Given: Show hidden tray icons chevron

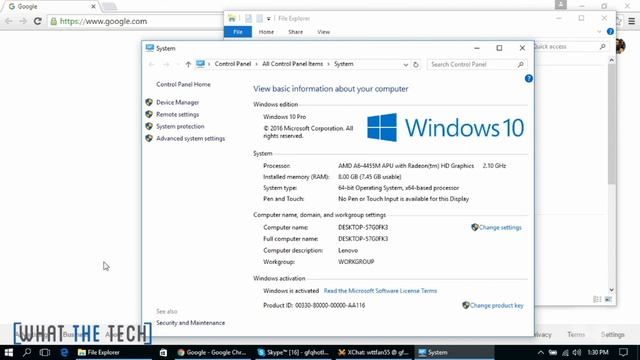Looking at the screenshot, I should coord(540,352).
